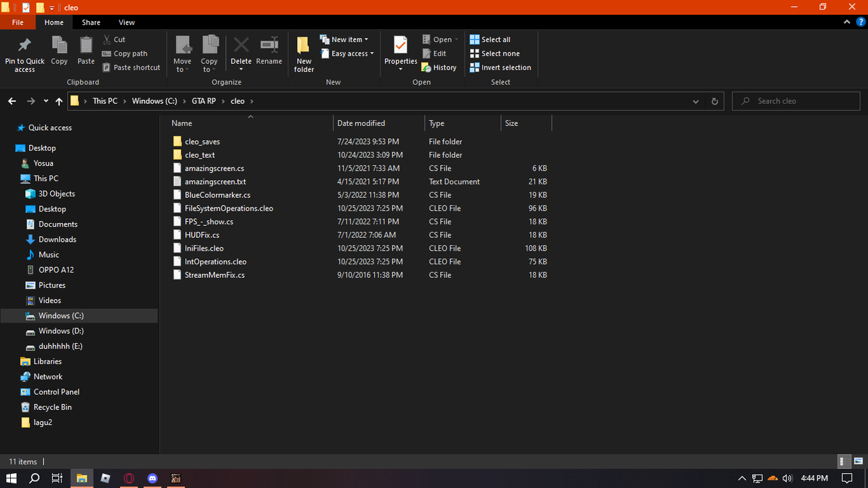This screenshot has width=868, height=488.
Task: Open the volume control tray icon
Action: (787, 479)
